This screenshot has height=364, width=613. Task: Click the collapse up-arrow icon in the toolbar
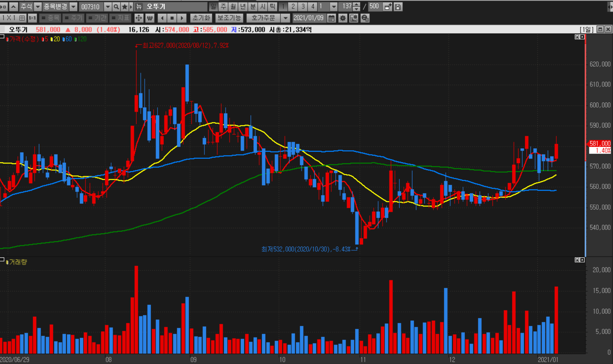pos(13,7)
